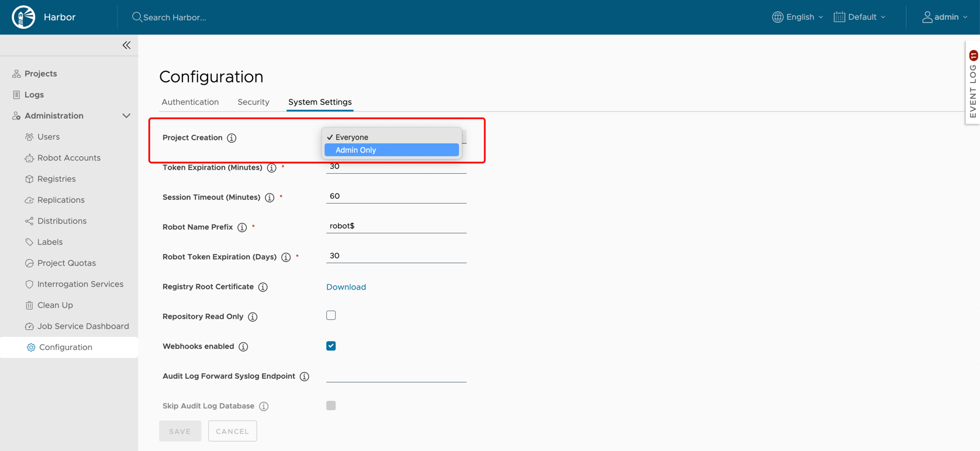Open the English language dropdown

click(x=798, y=17)
